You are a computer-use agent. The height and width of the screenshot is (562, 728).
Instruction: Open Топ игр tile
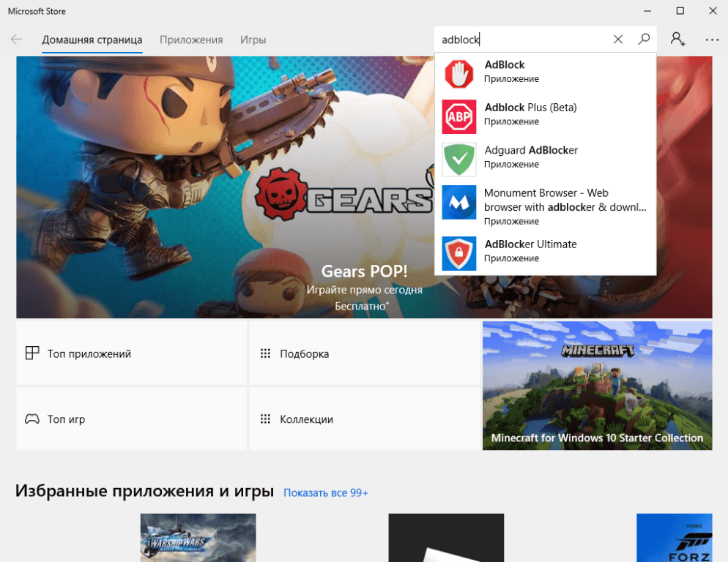[131, 419]
